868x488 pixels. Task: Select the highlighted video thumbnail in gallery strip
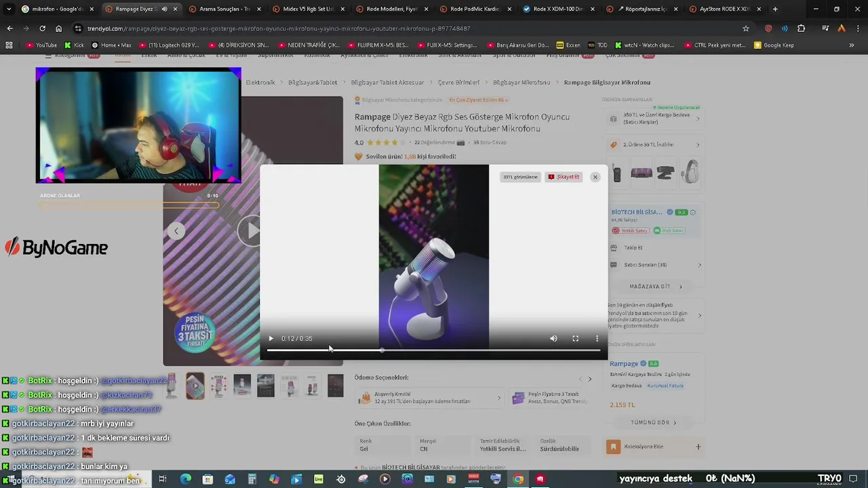pos(195,386)
